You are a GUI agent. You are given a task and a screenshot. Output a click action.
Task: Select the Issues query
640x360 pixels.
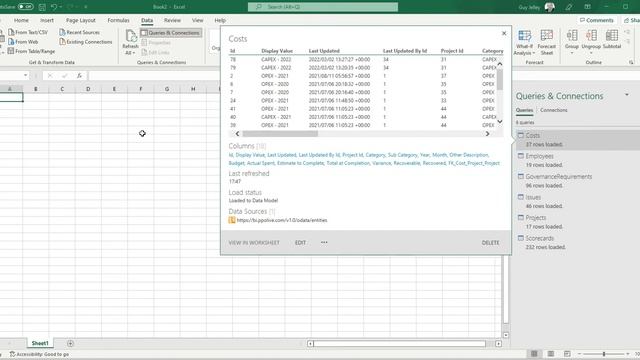[x=578, y=201]
